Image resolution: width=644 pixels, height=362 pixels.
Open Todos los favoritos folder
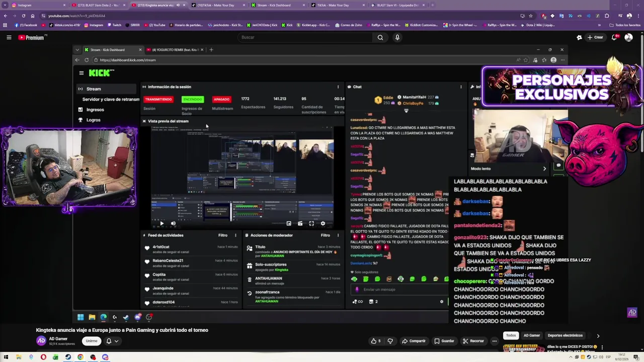625,25
